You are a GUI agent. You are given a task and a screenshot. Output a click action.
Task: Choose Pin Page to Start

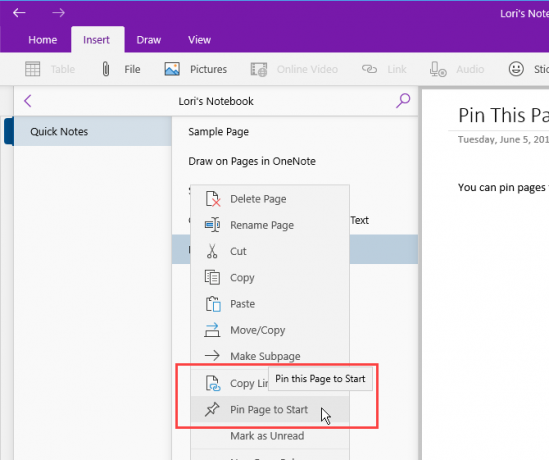(x=270, y=409)
